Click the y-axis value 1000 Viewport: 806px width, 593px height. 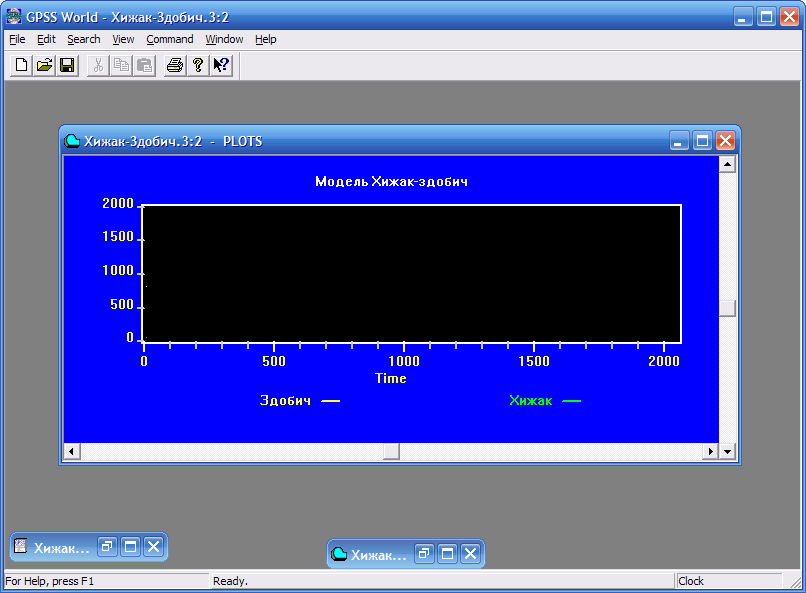pos(118,270)
